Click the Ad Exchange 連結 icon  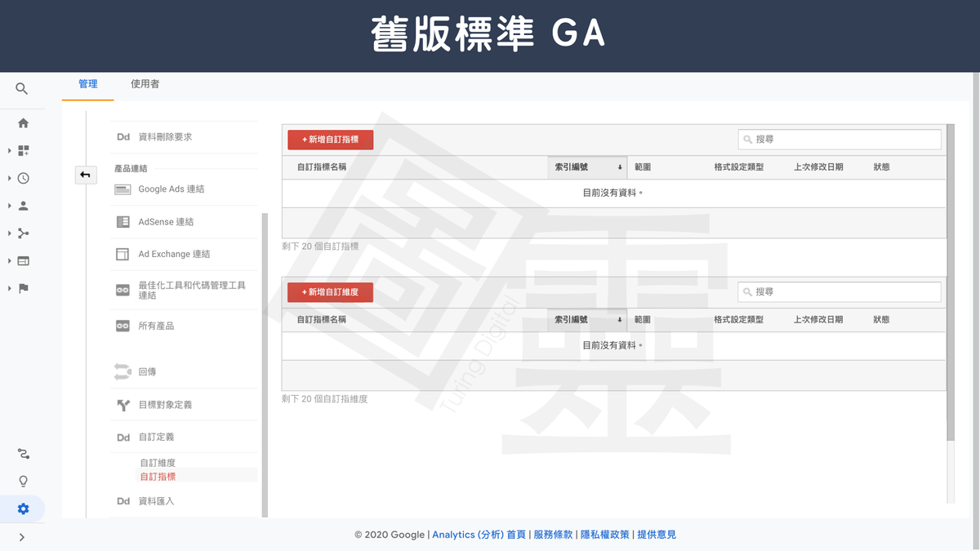tap(122, 254)
